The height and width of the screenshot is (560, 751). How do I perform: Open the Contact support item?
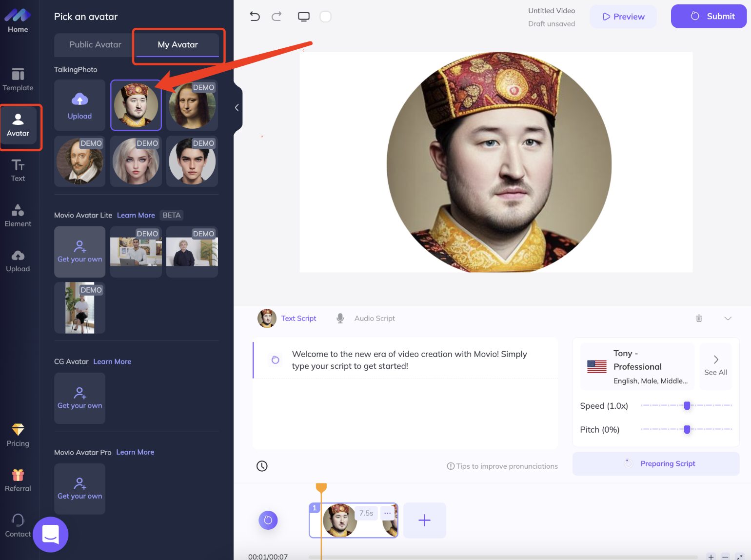click(x=18, y=526)
